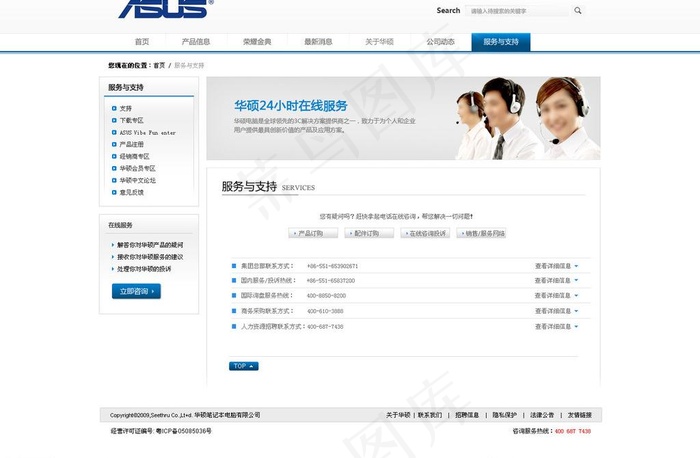Click 首页 in the breadcrumb
Image resolution: width=700 pixels, height=458 pixels.
point(159,66)
